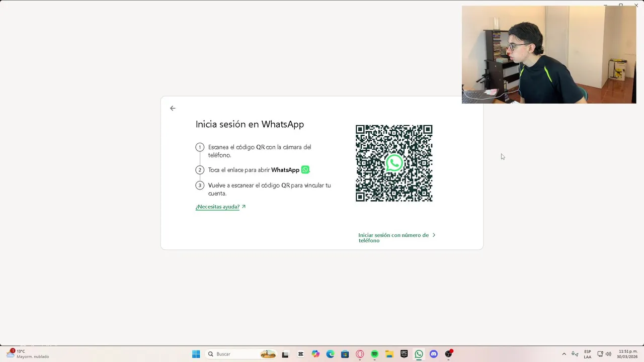Screen dimensions: 644x362
Task: Click the 'Inicia sesión en WhatsApp' heading
Action: click(x=250, y=124)
